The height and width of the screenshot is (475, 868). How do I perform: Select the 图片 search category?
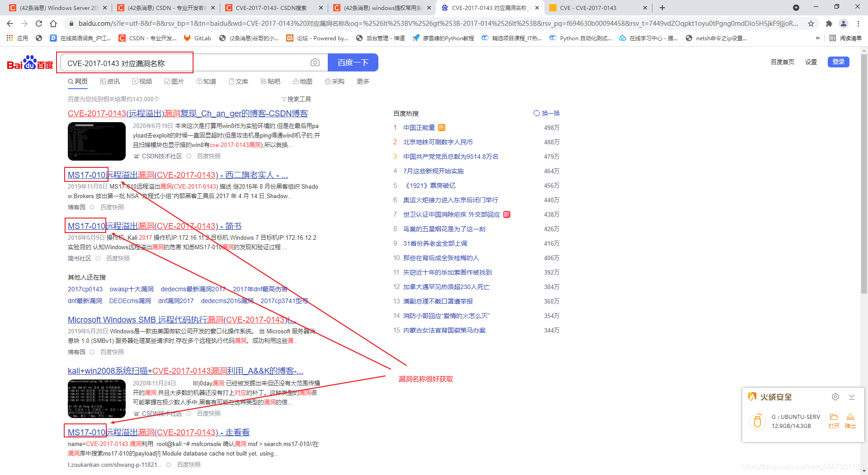tap(174, 81)
